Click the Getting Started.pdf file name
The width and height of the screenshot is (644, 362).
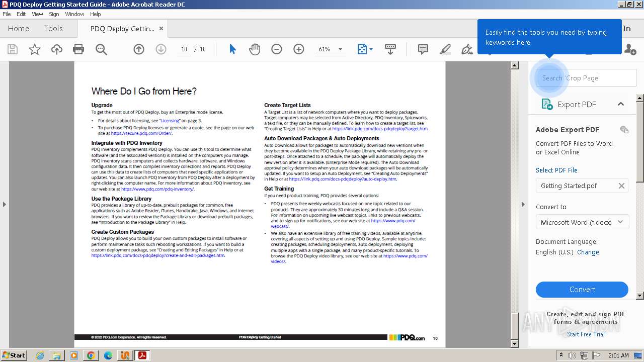click(x=569, y=186)
